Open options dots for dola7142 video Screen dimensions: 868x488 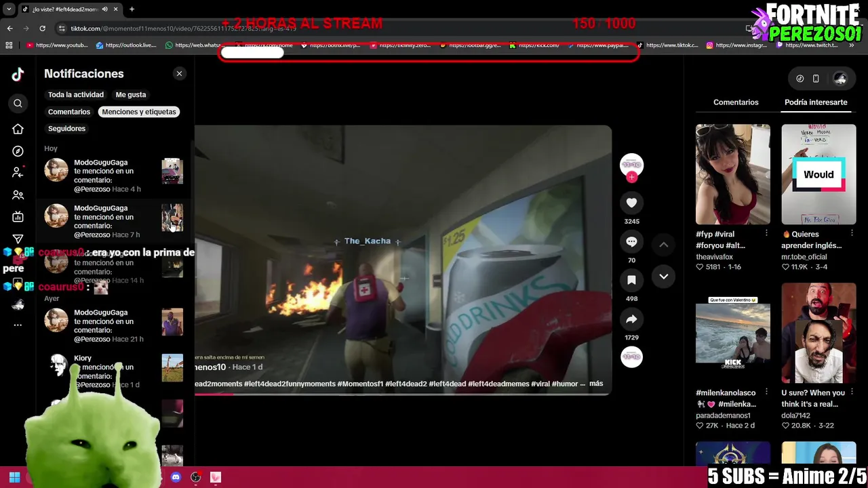pos(852,392)
